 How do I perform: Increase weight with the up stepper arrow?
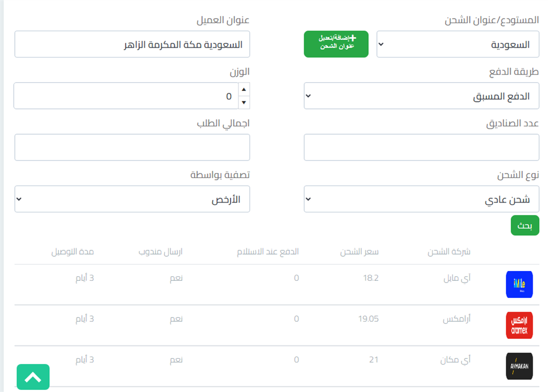point(244,90)
